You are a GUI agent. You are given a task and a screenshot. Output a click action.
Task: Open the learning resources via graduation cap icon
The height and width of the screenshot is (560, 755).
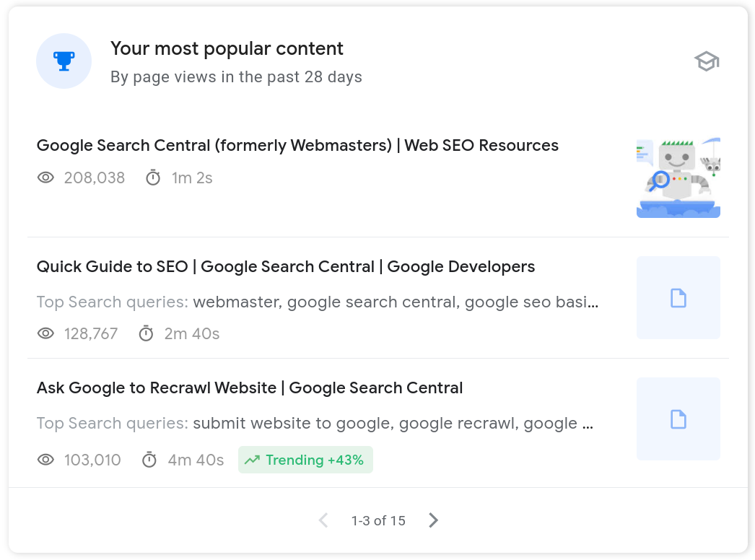[x=707, y=61]
